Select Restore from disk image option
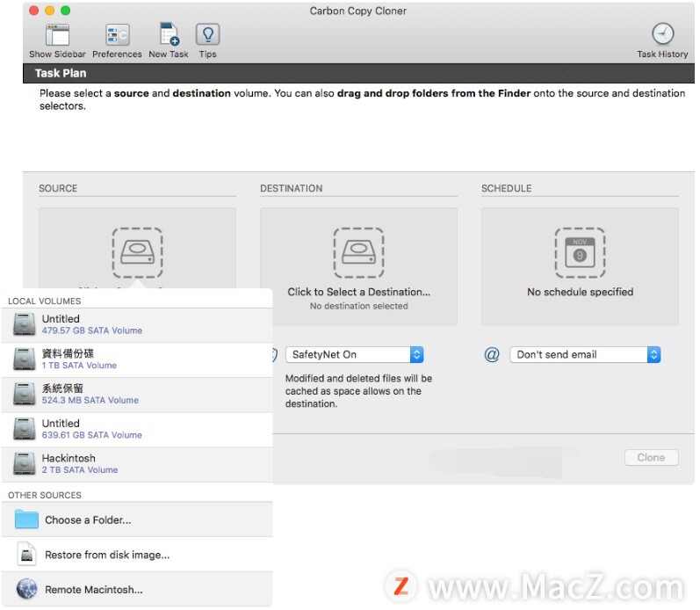 [137, 555]
